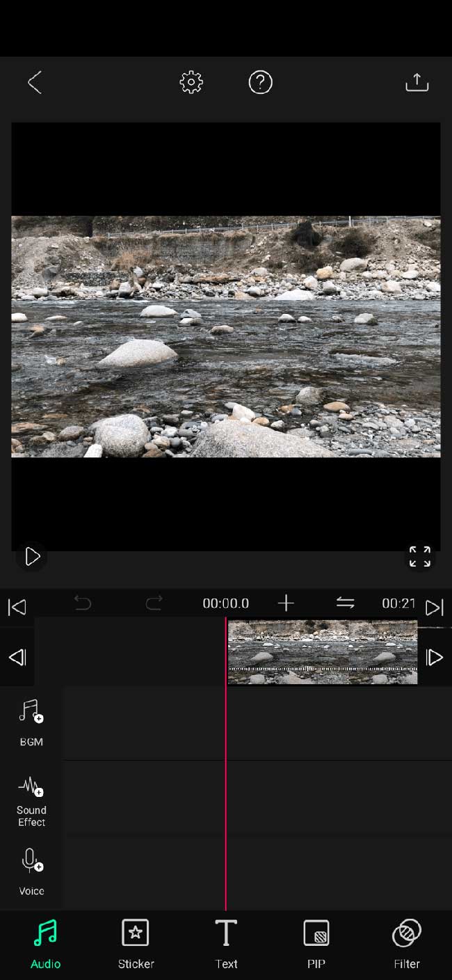The image size is (452, 980).
Task: Tap the reorder clips swap icon
Action: pos(345,603)
